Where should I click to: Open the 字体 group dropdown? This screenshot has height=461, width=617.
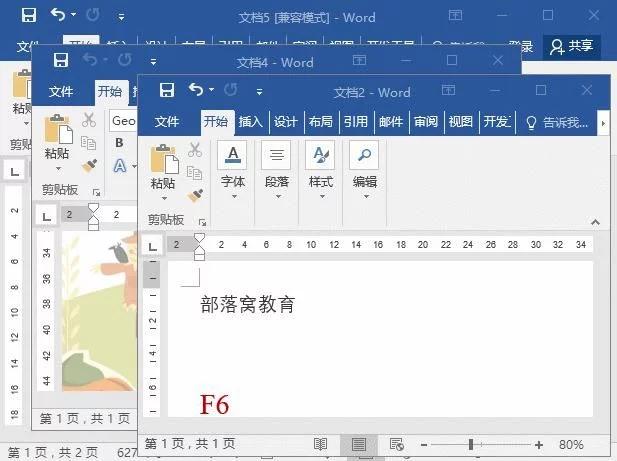point(233,170)
